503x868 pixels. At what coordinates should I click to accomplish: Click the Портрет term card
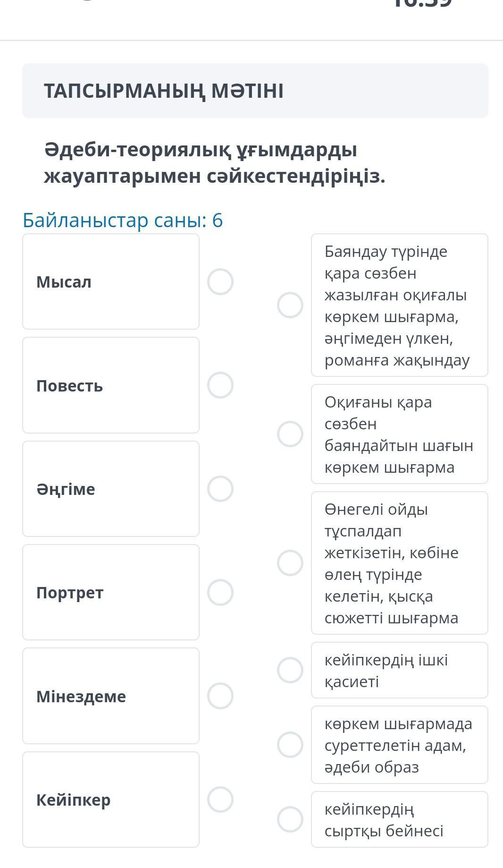[x=111, y=592]
